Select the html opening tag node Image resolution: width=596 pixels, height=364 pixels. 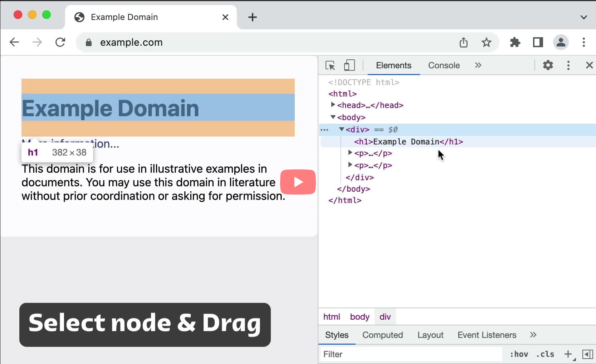tap(342, 94)
